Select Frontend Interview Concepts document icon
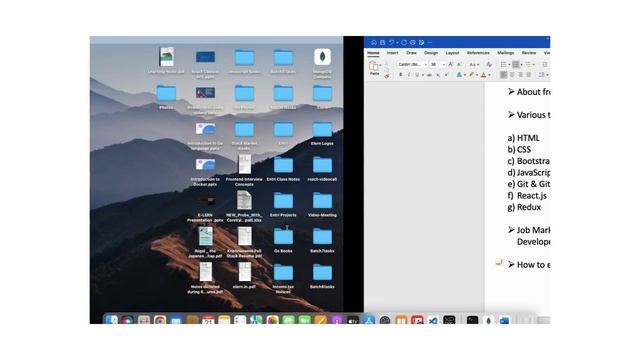The image size is (640, 360). coord(244,164)
